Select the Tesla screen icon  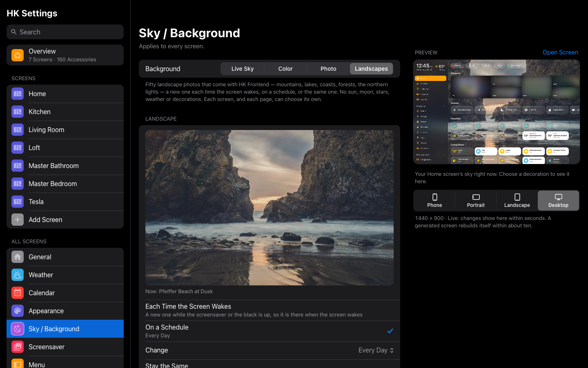[18, 202]
